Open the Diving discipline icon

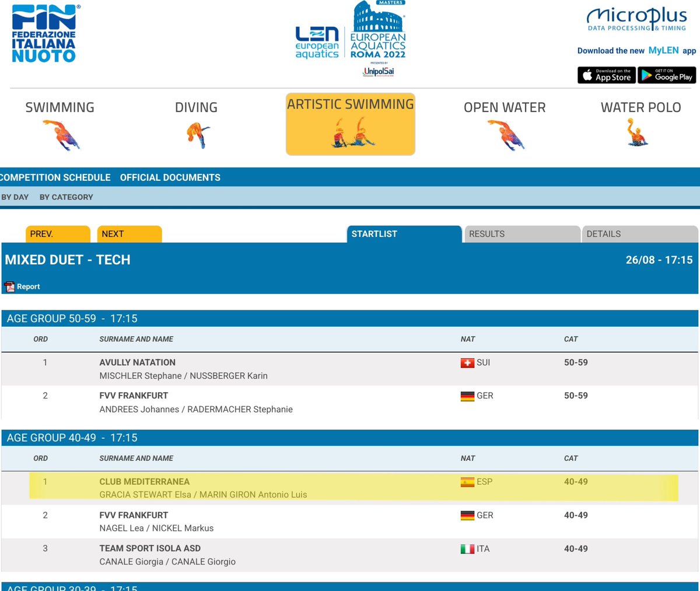coord(197,135)
